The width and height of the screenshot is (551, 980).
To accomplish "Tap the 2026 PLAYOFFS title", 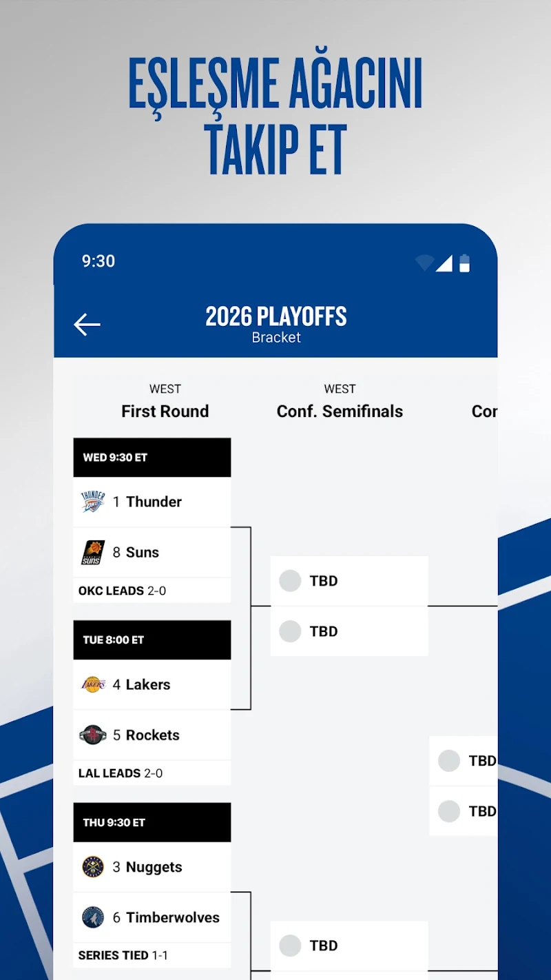I will [x=276, y=316].
